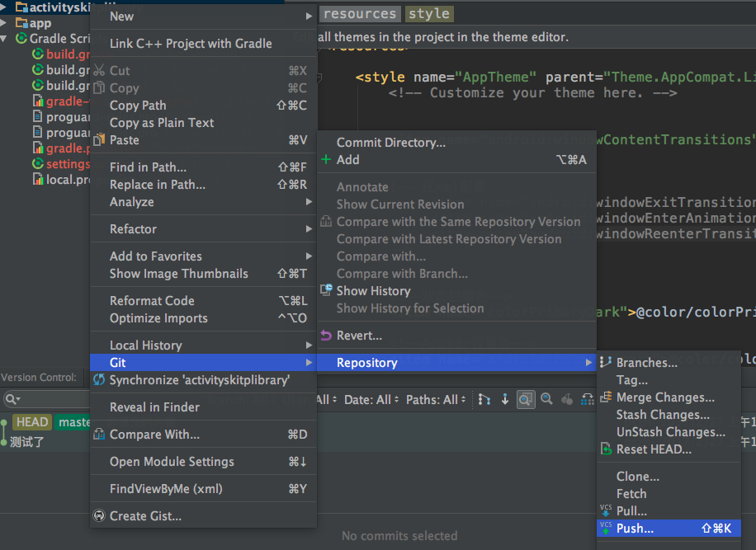Screen dimensions: 756x550
Task: Select the HEAD label on commit
Action: tap(32, 422)
